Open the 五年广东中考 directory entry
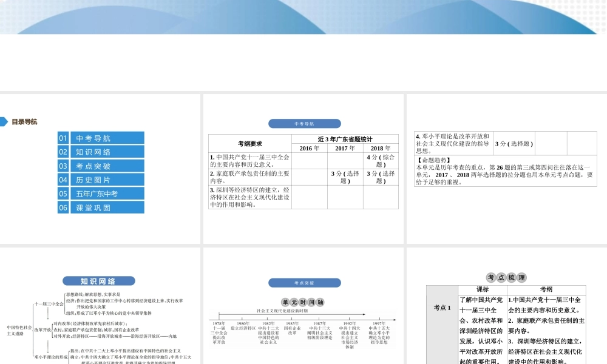Screen dimensions: 607x364 coord(107,194)
